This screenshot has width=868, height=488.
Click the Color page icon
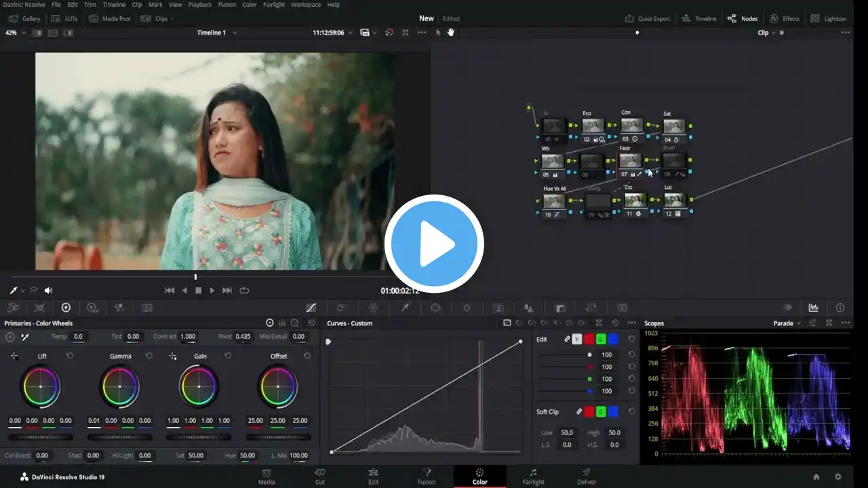point(479,472)
